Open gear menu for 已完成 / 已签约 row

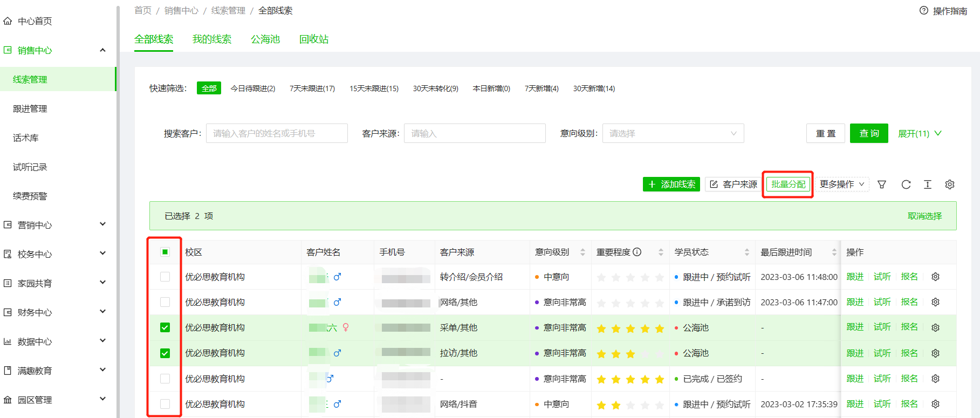pos(936,379)
